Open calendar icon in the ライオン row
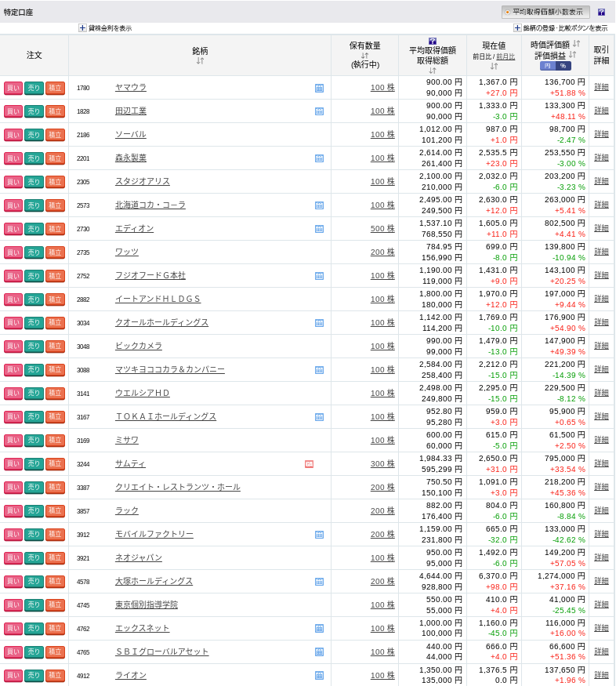 point(320,676)
